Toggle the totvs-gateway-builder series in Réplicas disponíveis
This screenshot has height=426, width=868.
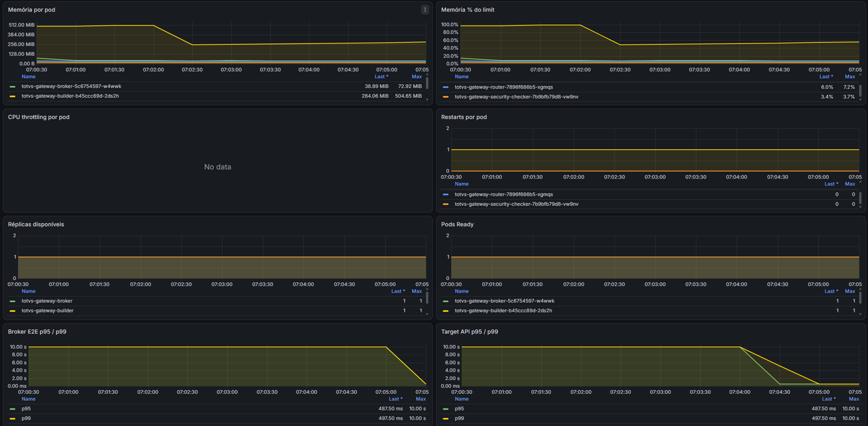point(47,310)
